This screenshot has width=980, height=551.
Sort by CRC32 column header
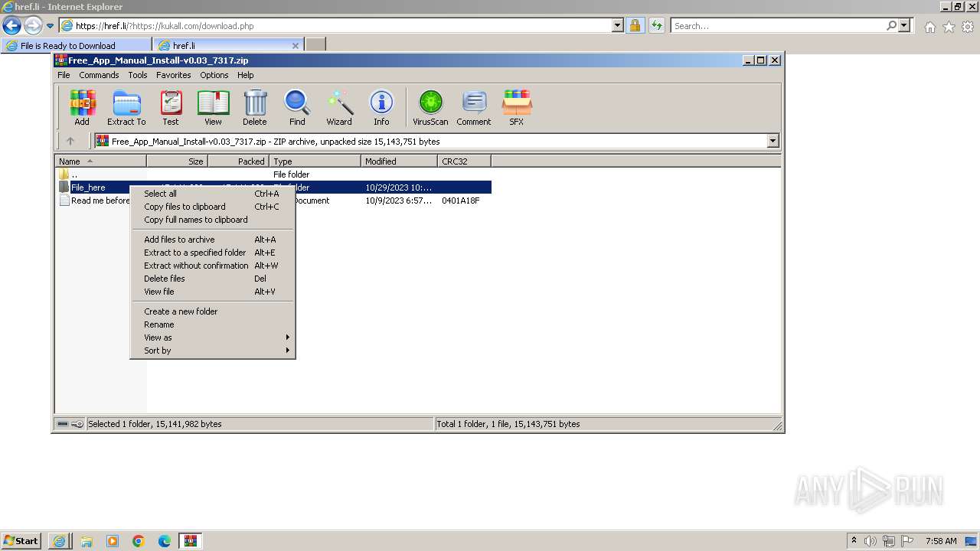(465, 161)
